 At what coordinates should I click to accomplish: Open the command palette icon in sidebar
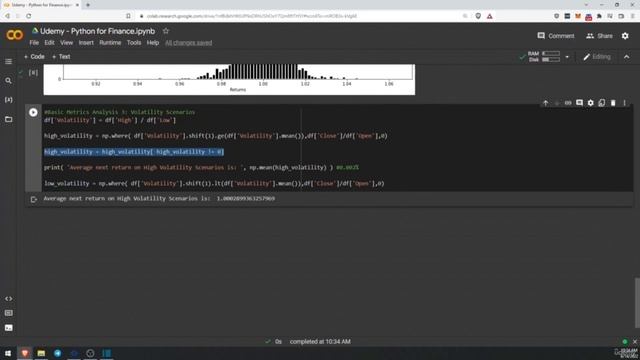pos(8,313)
